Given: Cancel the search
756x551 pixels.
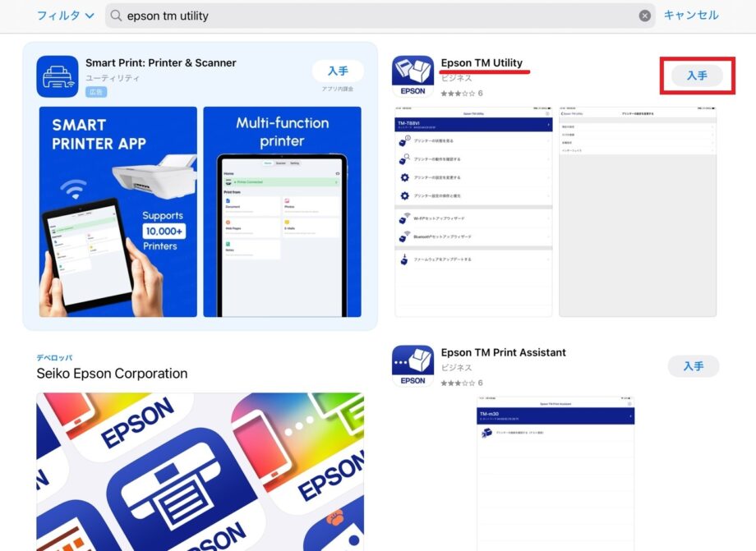Looking at the screenshot, I should point(691,15).
